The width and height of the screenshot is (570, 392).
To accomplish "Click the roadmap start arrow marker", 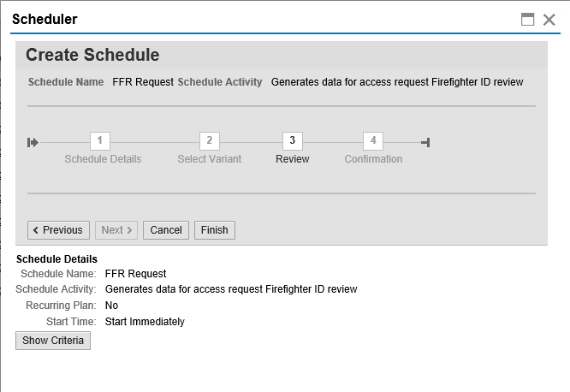I will click(33, 142).
